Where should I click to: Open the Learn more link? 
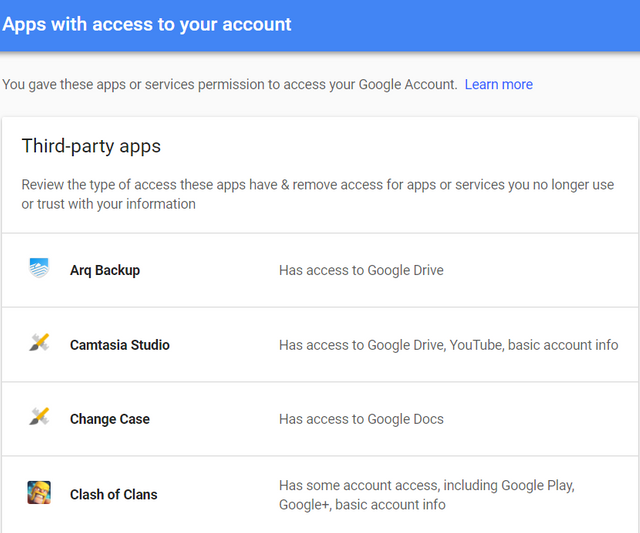coord(498,84)
